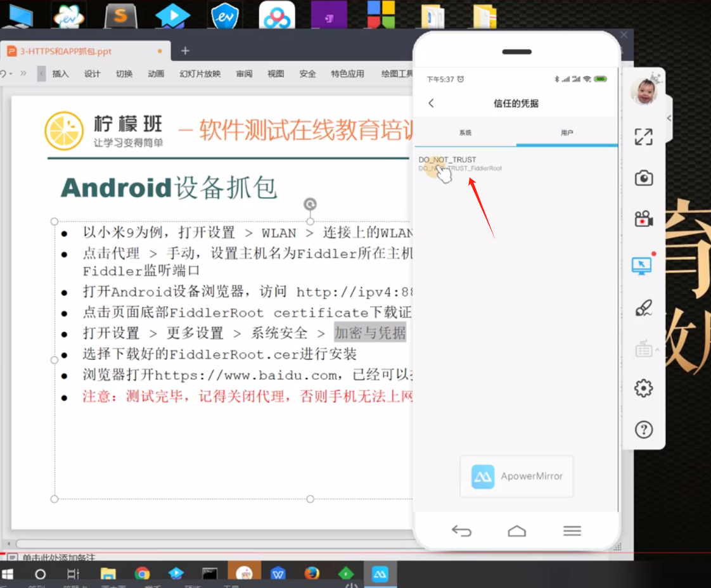Close the ApowerMirror window X

tap(624, 35)
